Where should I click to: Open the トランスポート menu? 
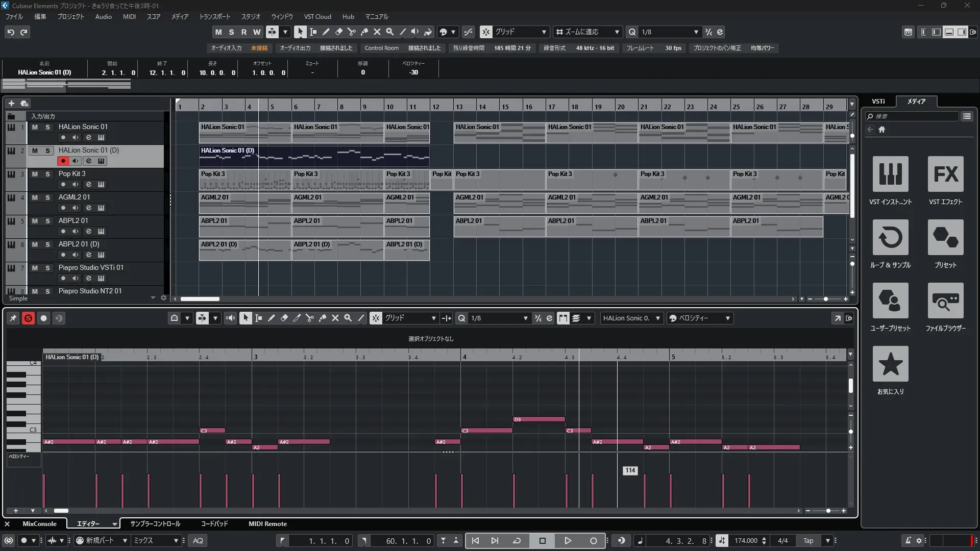(214, 17)
